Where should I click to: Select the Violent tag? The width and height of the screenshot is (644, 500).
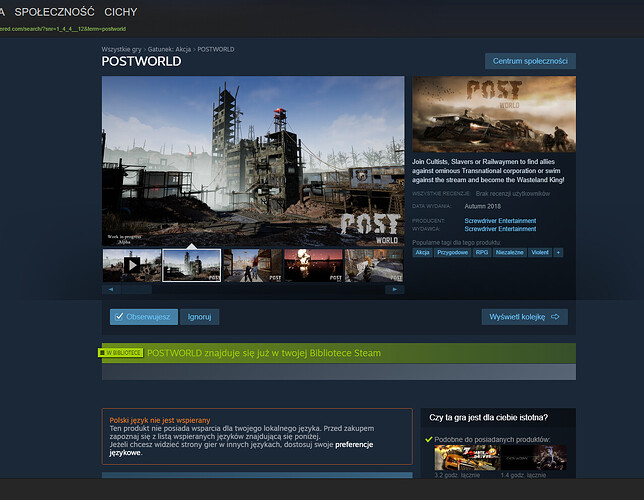click(540, 252)
